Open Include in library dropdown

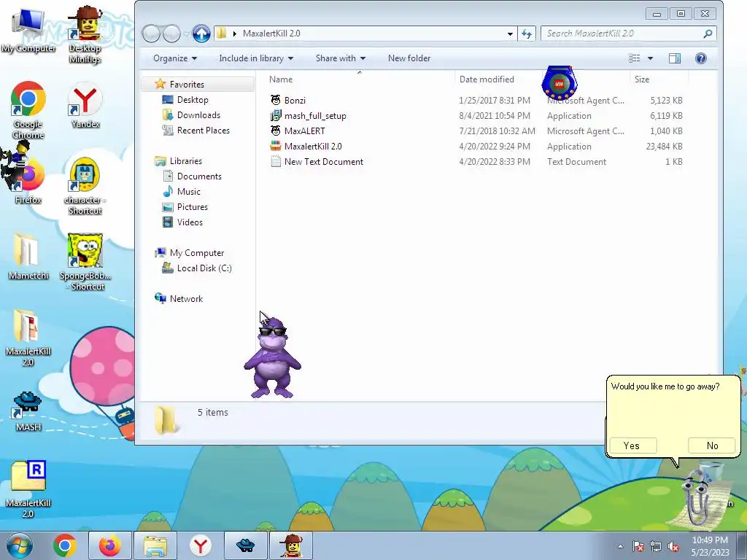click(x=256, y=58)
